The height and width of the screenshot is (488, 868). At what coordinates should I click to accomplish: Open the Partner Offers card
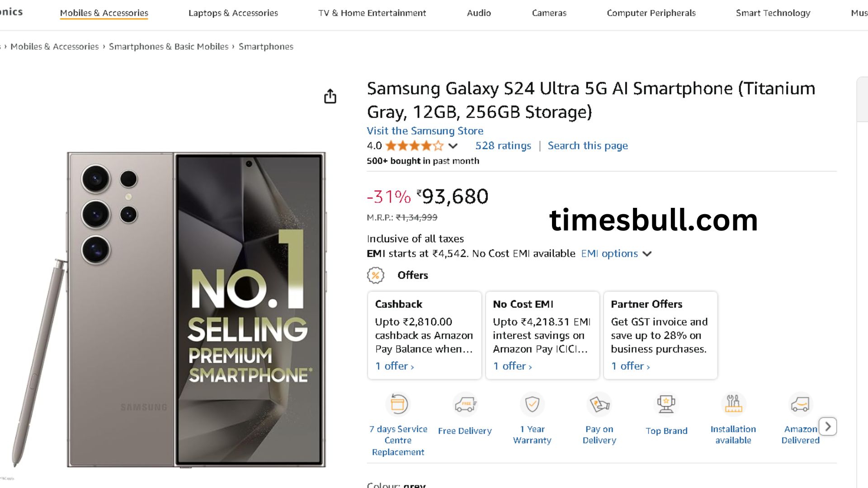[660, 335]
